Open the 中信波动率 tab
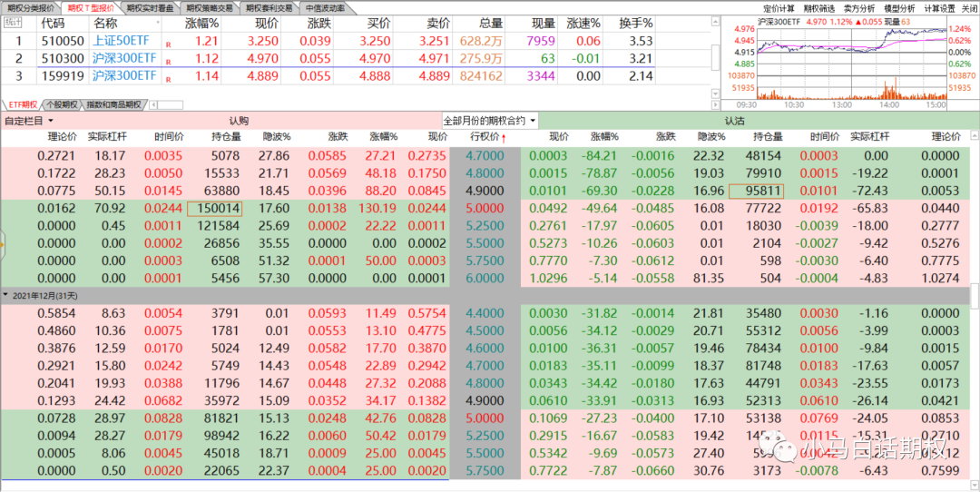The height and width of the screenshot is (492, 980). [325, 7]
